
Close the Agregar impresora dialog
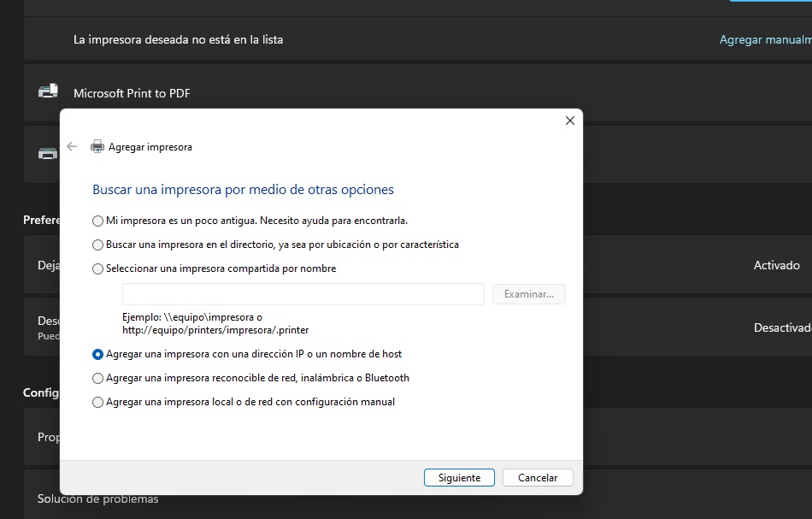coord(570,121)
